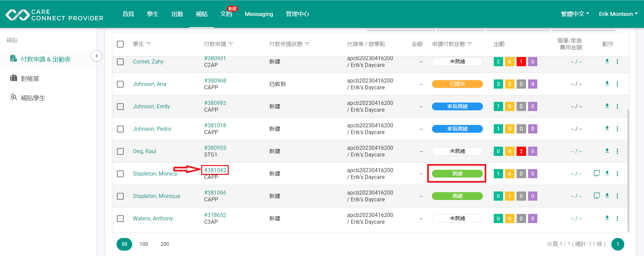Open more actions for Johnson, Ana
The height and width of the screenshot is (256, 644).
click(x=617, y=84)
